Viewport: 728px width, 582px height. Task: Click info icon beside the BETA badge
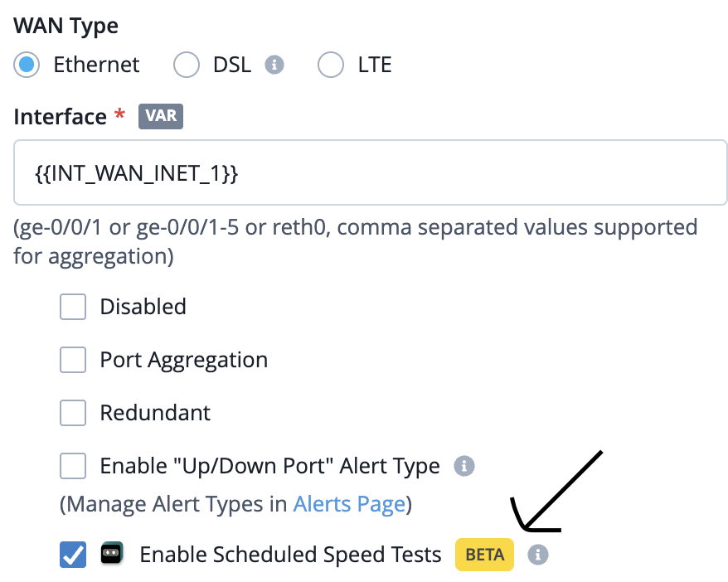point(538,555)
